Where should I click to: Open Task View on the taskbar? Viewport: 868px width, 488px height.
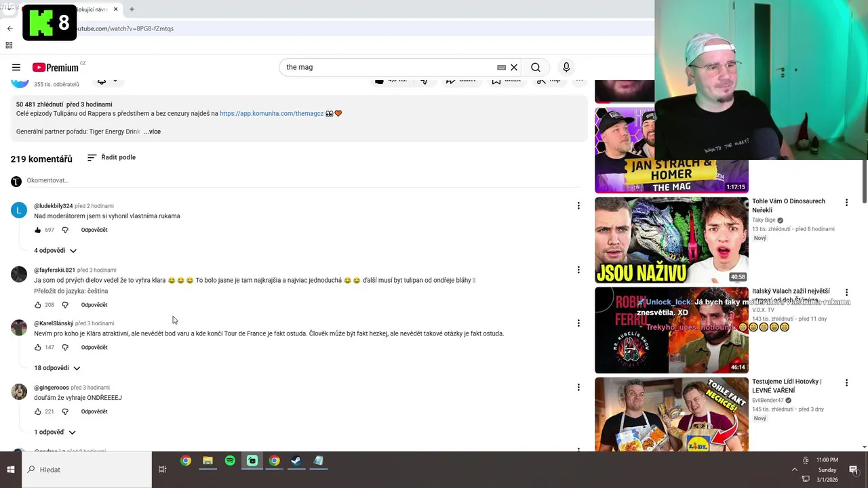162,470
